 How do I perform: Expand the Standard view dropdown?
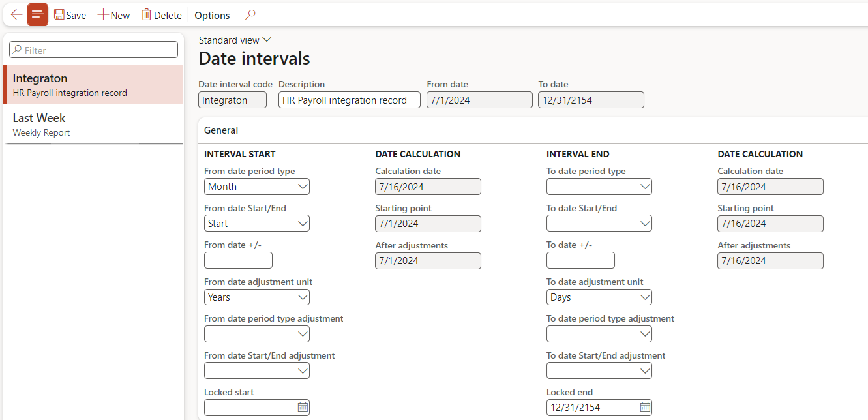click(x=235, y=40)
